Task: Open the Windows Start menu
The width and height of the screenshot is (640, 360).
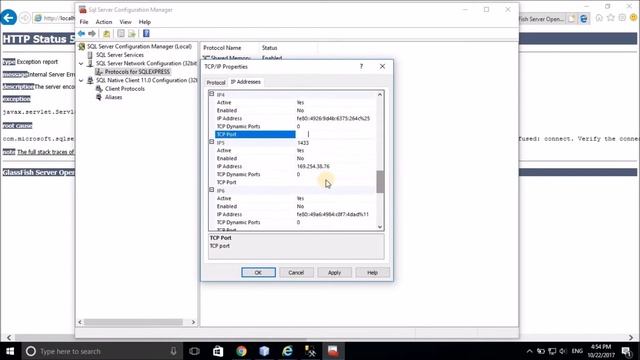Action: (x=10, y=351)
